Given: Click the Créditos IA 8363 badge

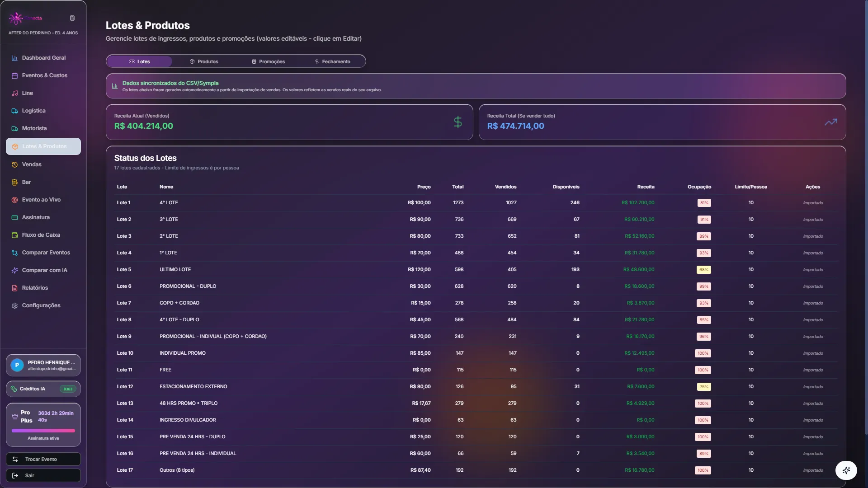Looking at the screenshot, I should pos(68,389).
